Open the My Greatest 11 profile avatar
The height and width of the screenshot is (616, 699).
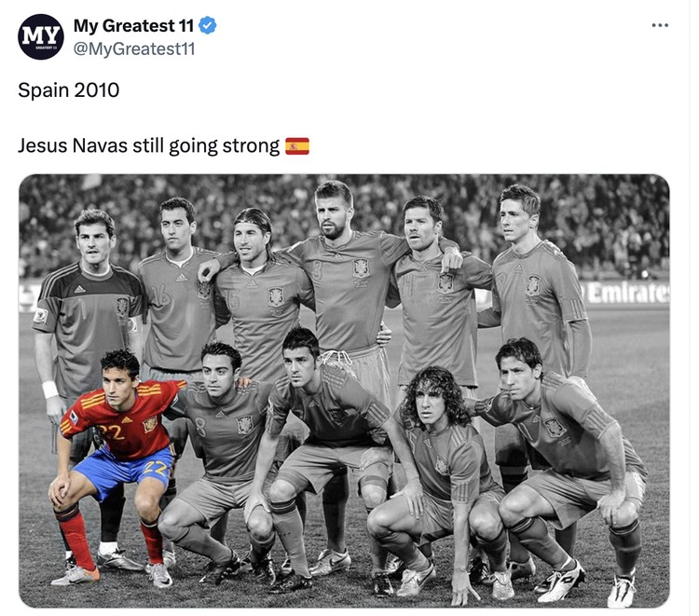click(x=41, y=36)
